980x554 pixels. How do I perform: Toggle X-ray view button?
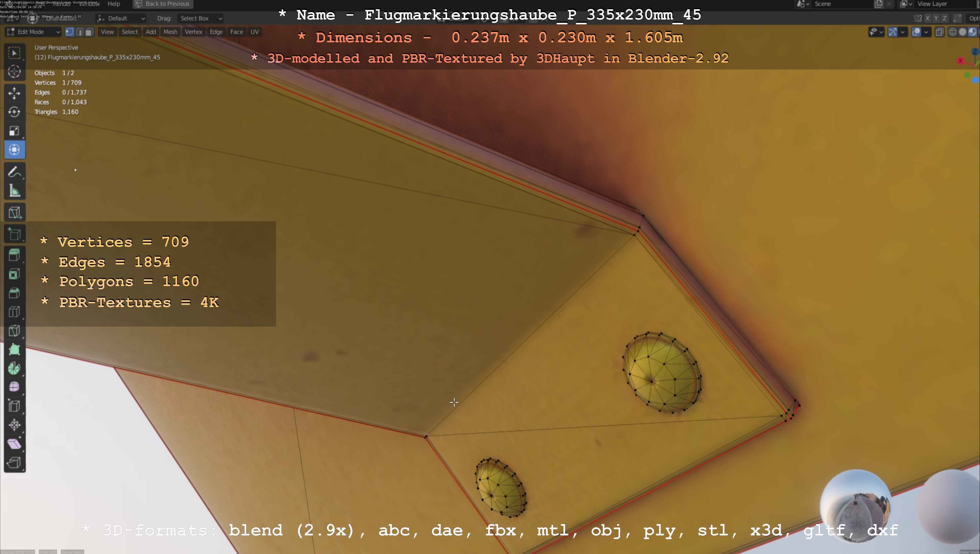939,32
